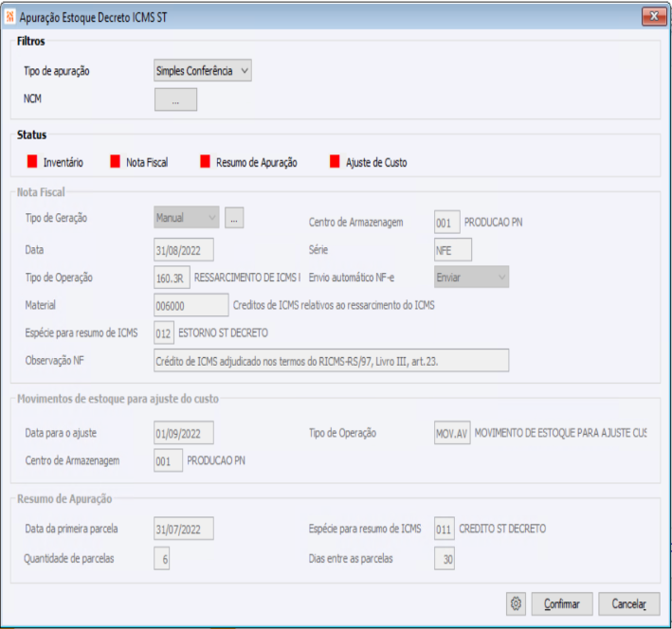Click the ellipsis button beside Tipo de Geração

[x=234, y=218]
